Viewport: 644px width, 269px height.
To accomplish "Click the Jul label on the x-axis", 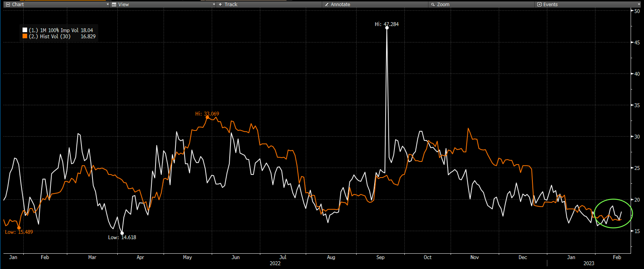I will click(x=283, y=257).
